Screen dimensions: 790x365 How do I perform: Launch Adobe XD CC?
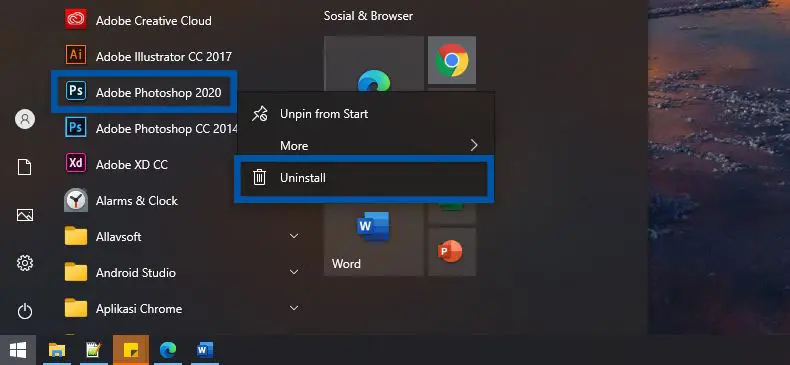click(146, 164)
